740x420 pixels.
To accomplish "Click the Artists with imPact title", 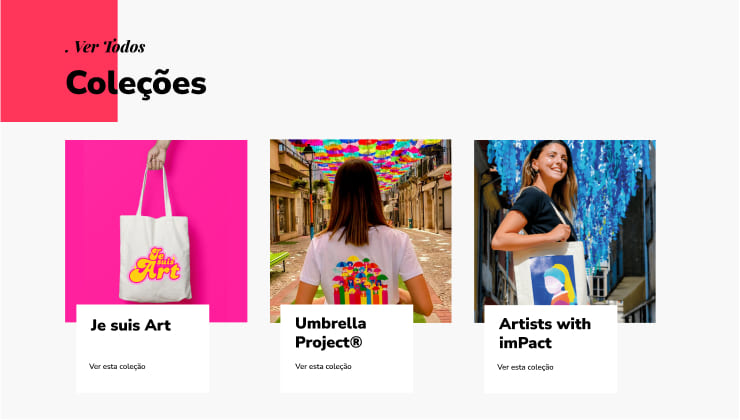I will coord(545,333).
